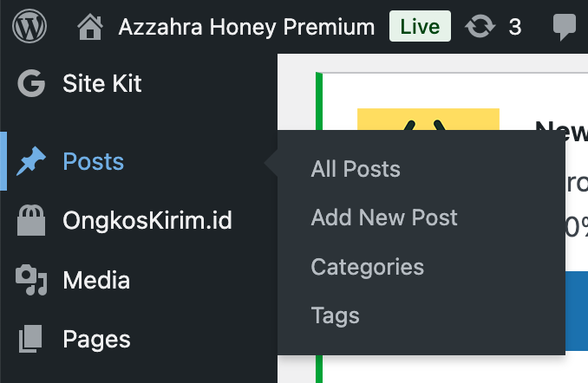This screenshot has width=588, height=383.
Task: Open the comments bubble icon
Action: tap(565, 27)
